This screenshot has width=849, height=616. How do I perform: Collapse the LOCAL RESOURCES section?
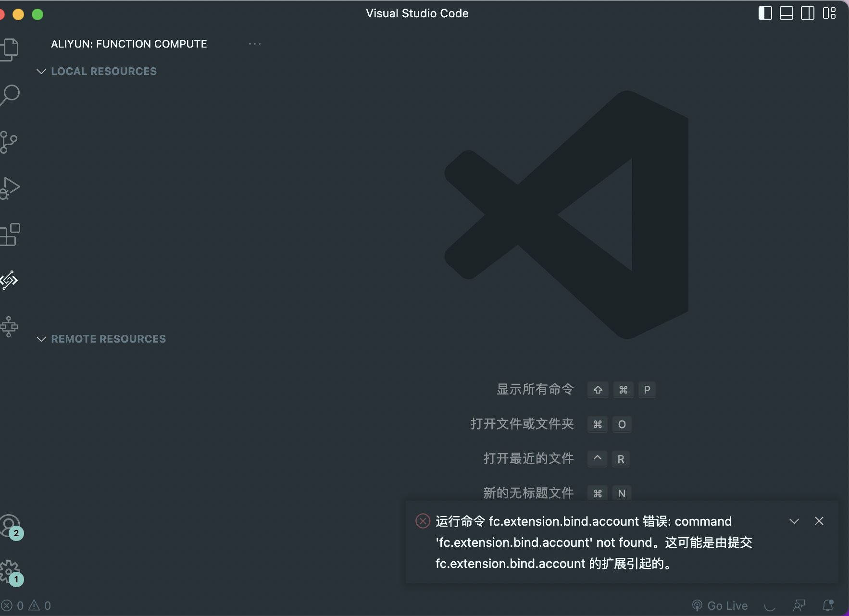click(x=41, y=71)
